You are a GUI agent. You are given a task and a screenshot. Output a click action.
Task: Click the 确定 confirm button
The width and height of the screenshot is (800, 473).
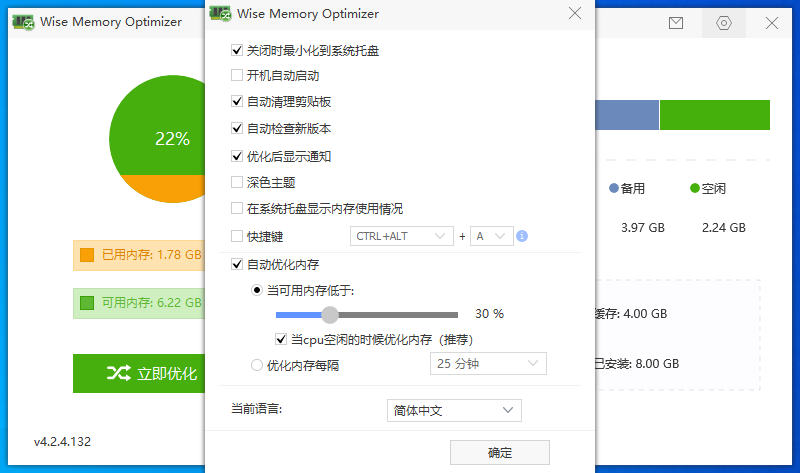[499, 453]
